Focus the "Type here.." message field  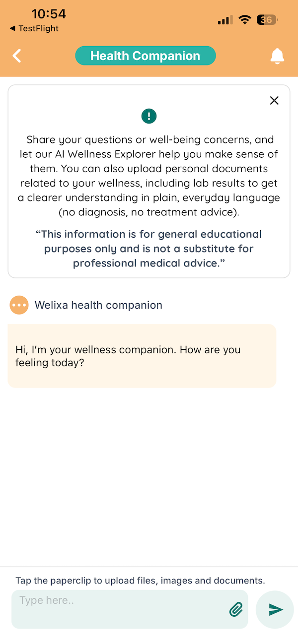tap(119, 609)
